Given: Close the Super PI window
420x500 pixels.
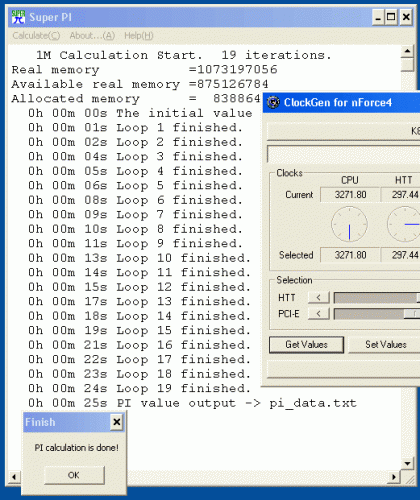Looking at the screenshot, I should (406, 17).
